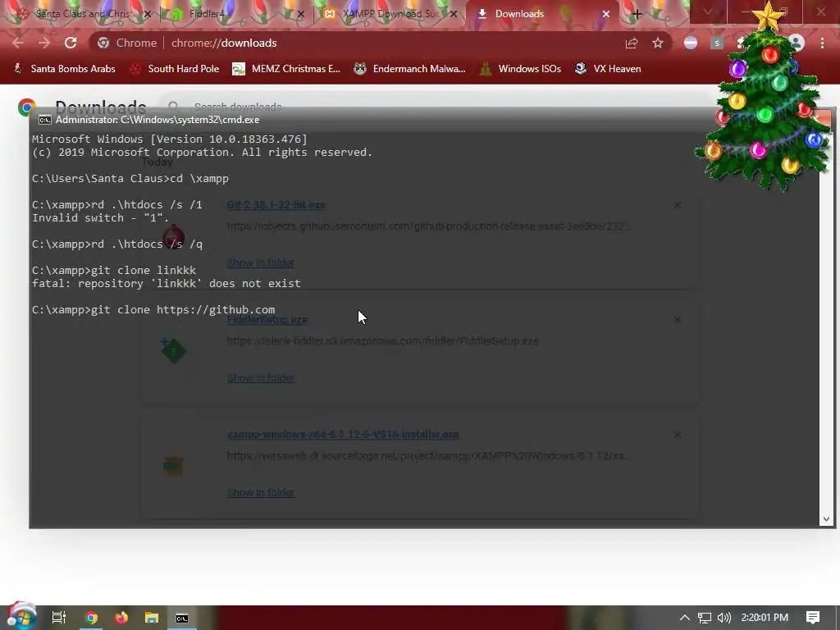840x630 pixels.
Task: Click the 'git clone https://github.com' command line
Action: coord(153,309)
